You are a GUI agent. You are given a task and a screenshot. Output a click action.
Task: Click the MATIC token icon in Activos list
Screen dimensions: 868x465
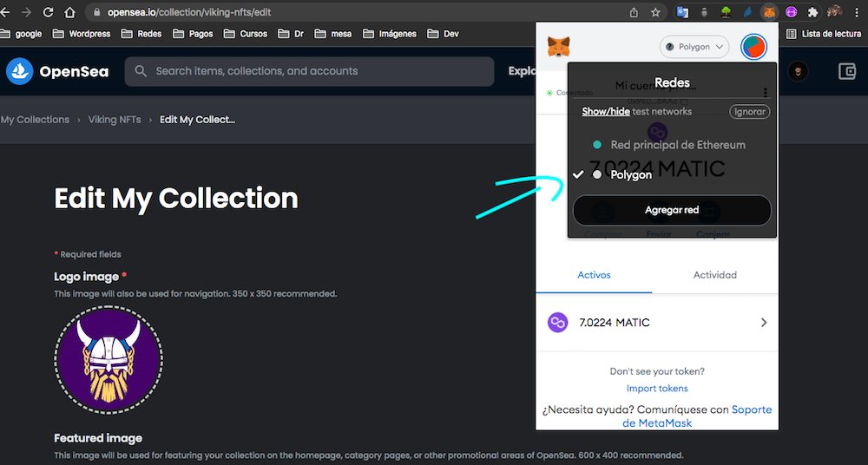(x=557, y=322)
